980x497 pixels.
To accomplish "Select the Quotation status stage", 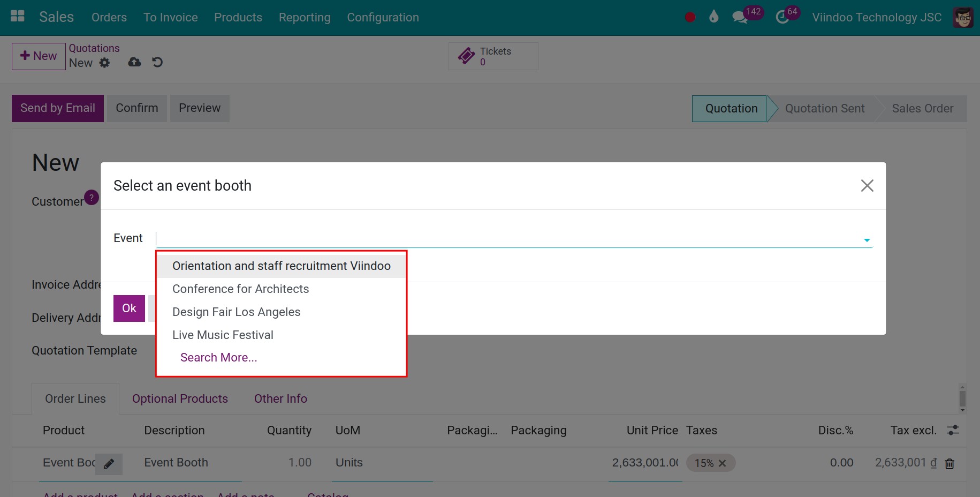I will click(731, 109).
